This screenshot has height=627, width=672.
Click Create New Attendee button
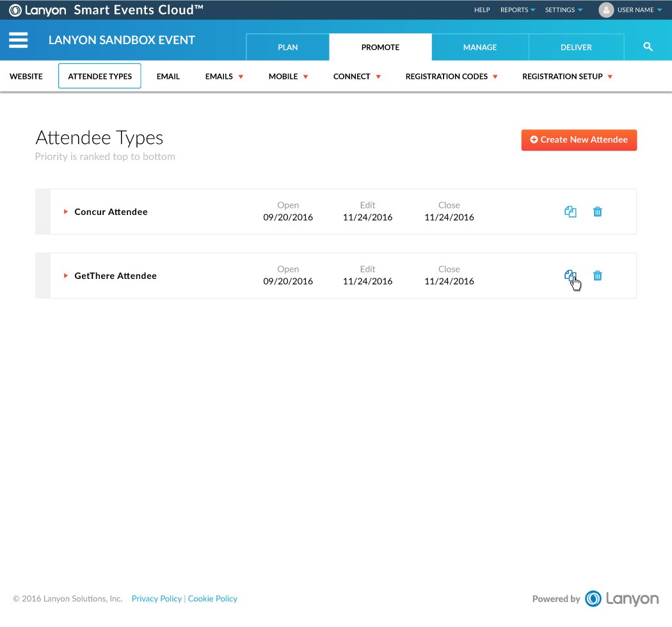pyautogui.click(x=579, y=139)
